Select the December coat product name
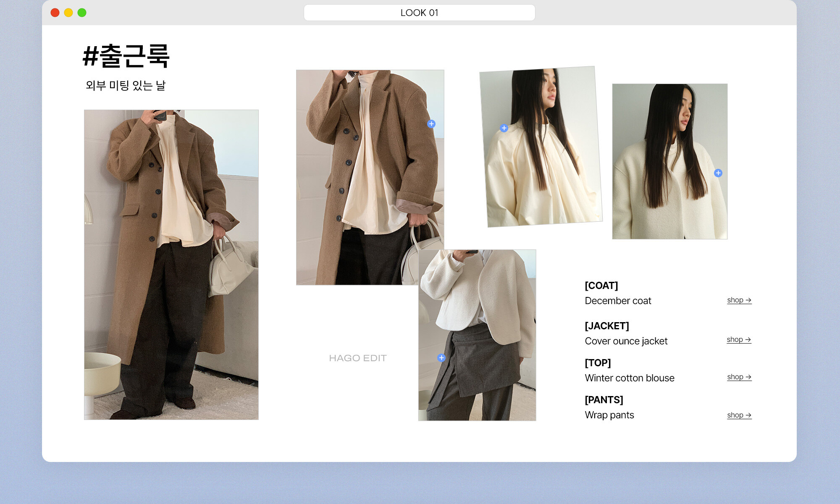 tap(618, 301)
